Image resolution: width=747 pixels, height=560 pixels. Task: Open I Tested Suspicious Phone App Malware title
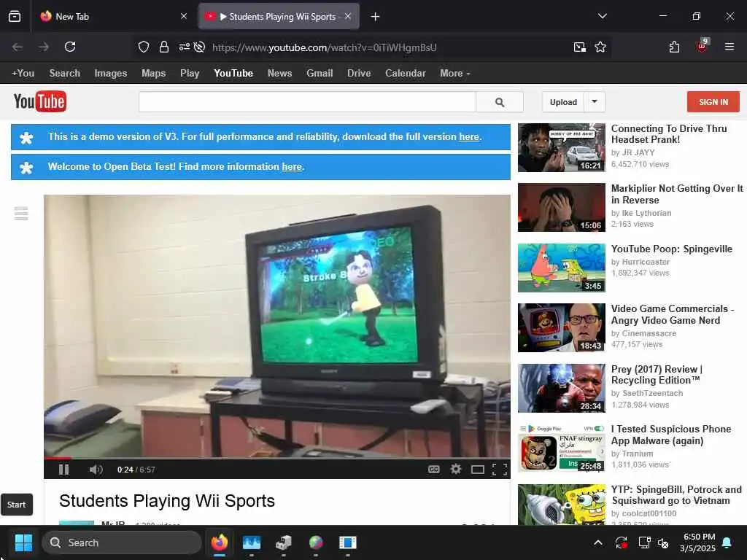pyautogui.click(x=671, y=435)
